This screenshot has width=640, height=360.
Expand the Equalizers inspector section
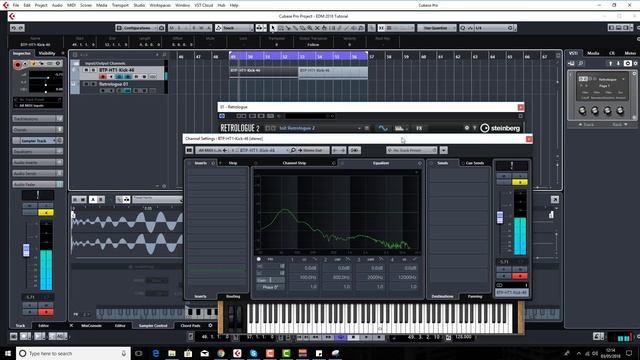click(x=37, y=151)
